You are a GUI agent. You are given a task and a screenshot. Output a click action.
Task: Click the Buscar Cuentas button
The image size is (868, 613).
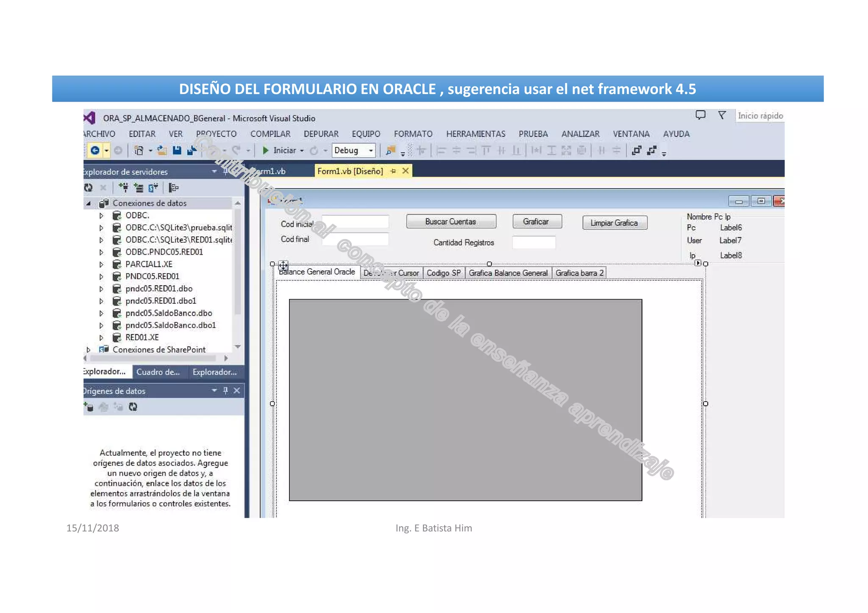click(451, 222)
